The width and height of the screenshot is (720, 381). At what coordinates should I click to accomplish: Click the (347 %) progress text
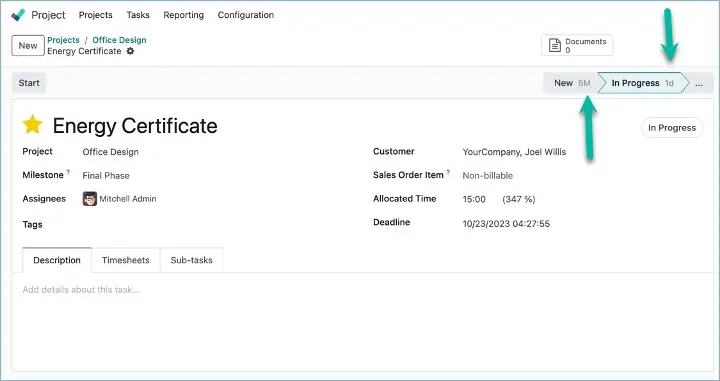click(519, 199)
